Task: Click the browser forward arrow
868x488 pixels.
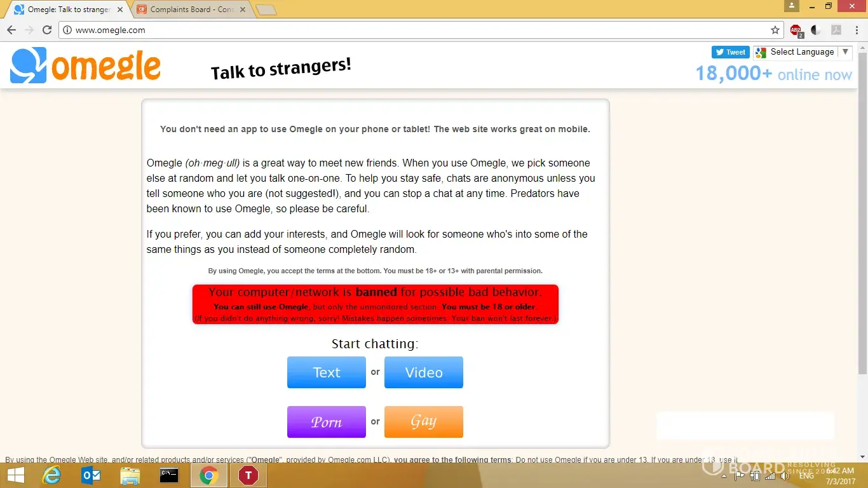Action: point(29,30)
